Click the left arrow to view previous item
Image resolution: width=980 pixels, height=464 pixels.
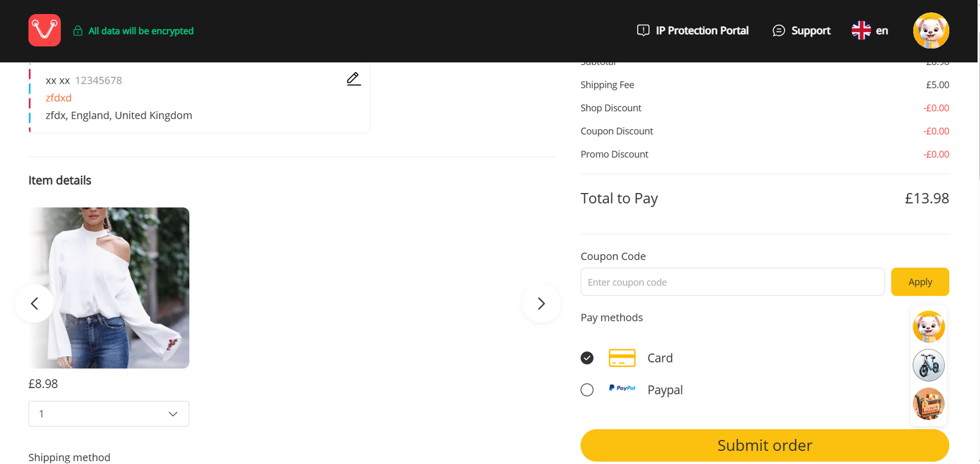[35, 303]
